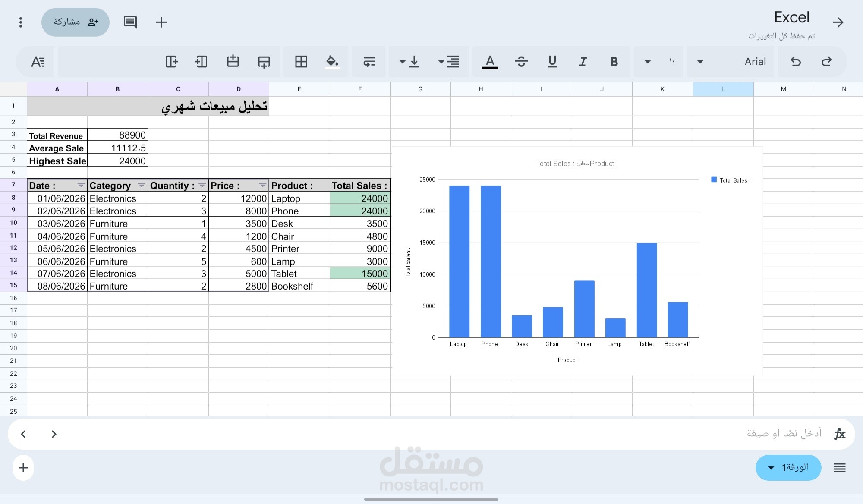Add a new sheet
863x504 pixels.
tap(23, 468)
